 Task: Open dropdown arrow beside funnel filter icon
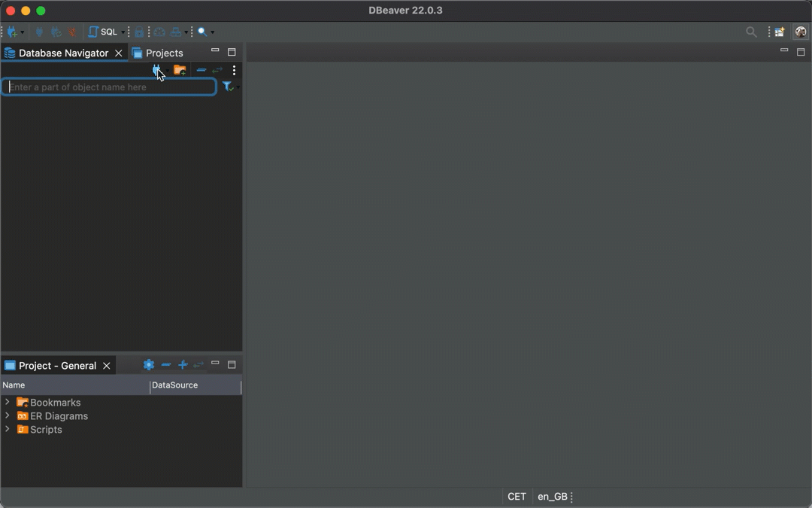click(x=238, y=87)
